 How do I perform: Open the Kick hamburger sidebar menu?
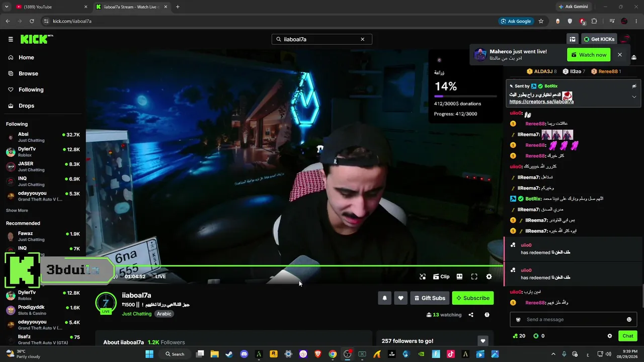point(11,39)
